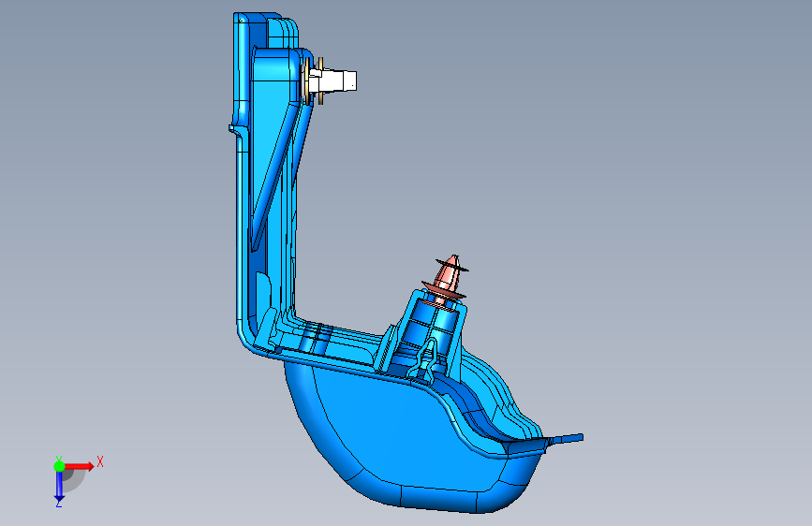The width and height of the screenshot is (812, 526).
Task: Click the green Y axis dot on the triad
Action: [x=59, y=466]
